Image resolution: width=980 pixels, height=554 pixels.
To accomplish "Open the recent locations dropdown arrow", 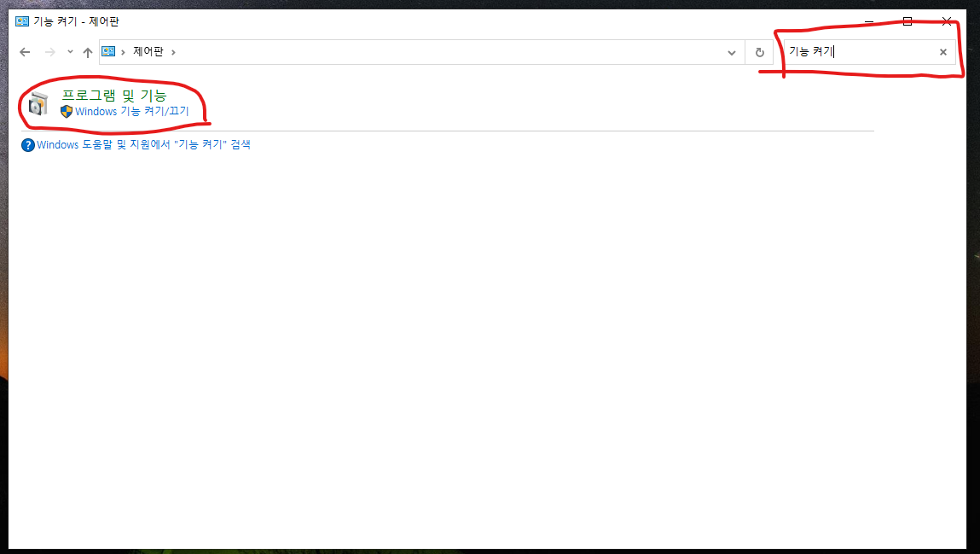I will pos(70,52).
